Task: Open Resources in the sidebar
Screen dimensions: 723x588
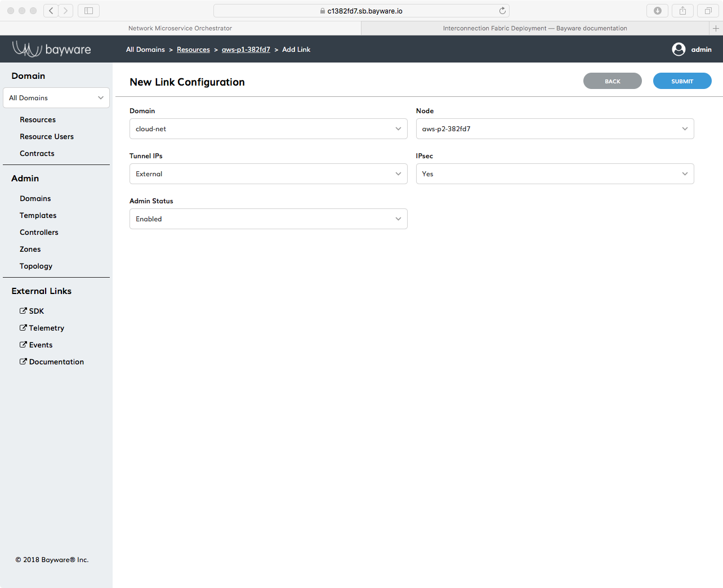Action: [38, 120]
